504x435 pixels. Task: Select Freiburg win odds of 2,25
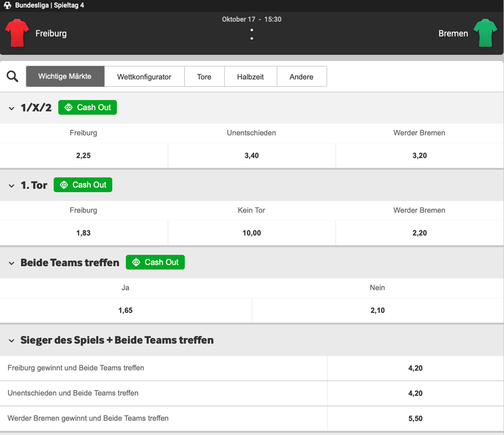point(84,155)
